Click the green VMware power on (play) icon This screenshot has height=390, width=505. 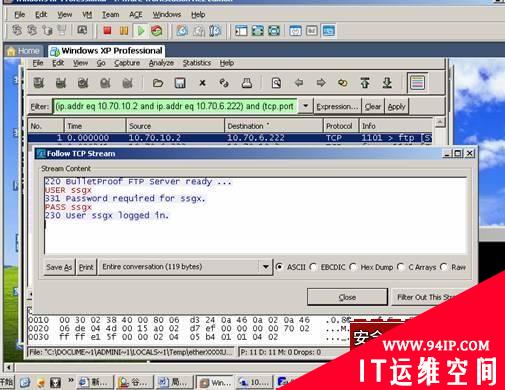(x=141, y=31)
